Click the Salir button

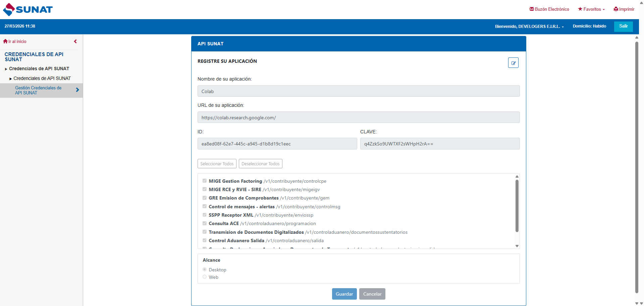tap(623, 26)
